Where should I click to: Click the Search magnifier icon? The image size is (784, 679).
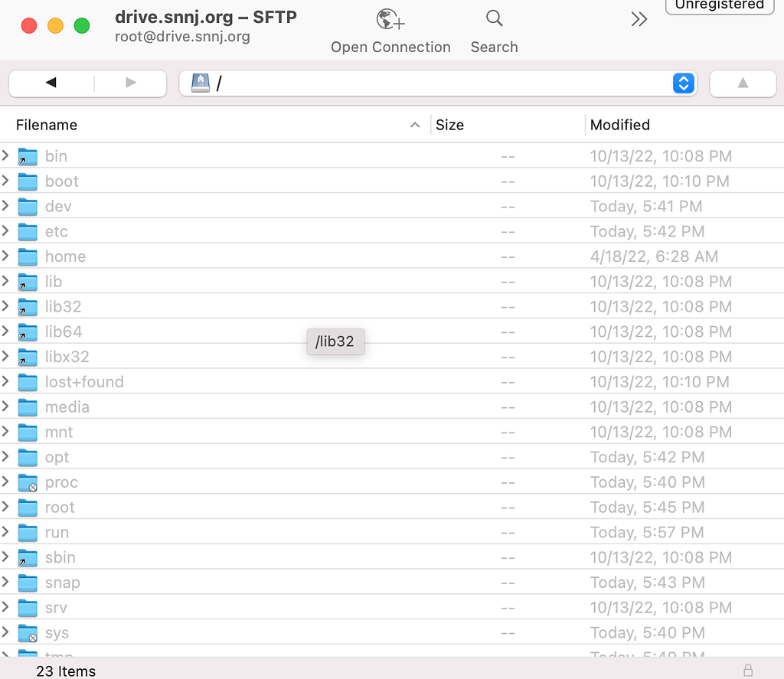(494, 18)
